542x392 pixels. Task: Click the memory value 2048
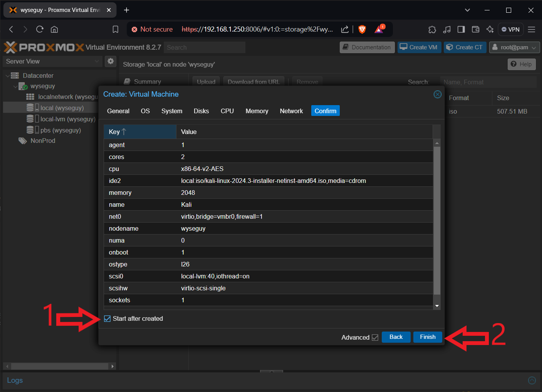coord(188,193)
